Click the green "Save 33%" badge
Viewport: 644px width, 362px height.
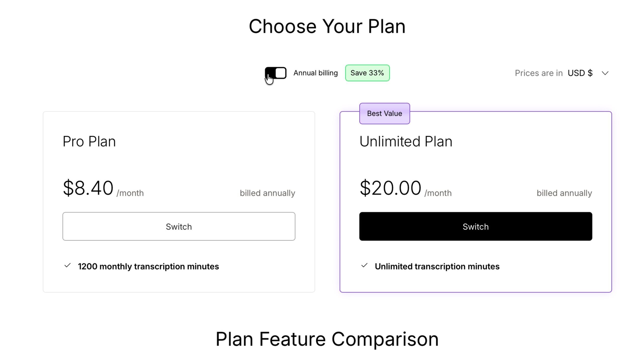tap(367, 73)
